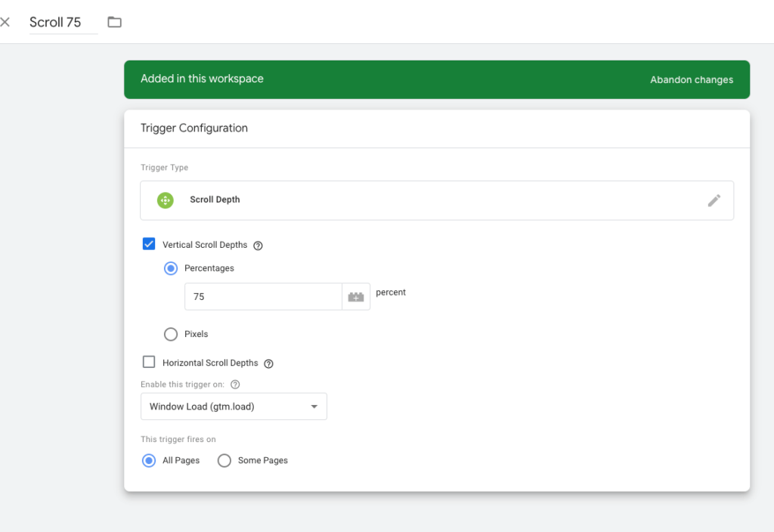
Task: Edit the Scroll 75 trigger name field
Action: coord(63,22)
